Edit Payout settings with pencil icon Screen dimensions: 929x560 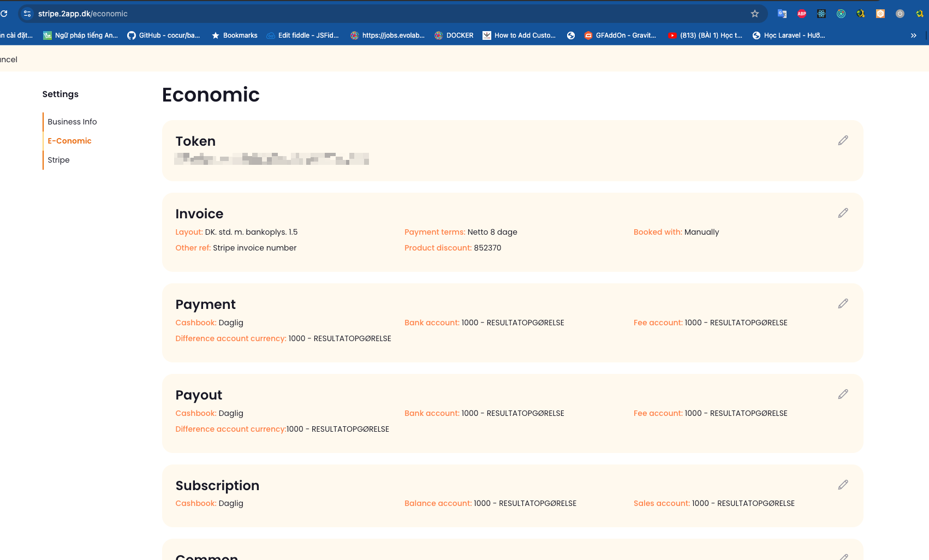tap(843, 394)
